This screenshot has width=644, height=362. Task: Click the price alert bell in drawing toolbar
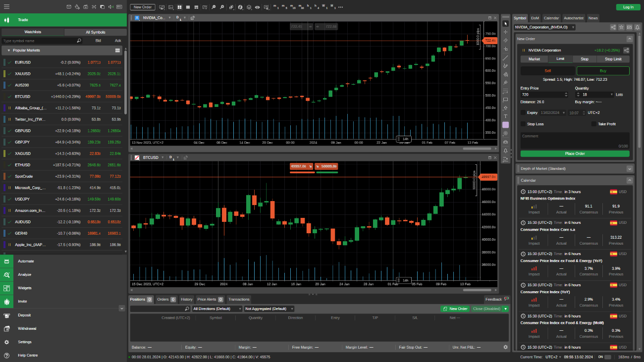click(x=505, y=151)
